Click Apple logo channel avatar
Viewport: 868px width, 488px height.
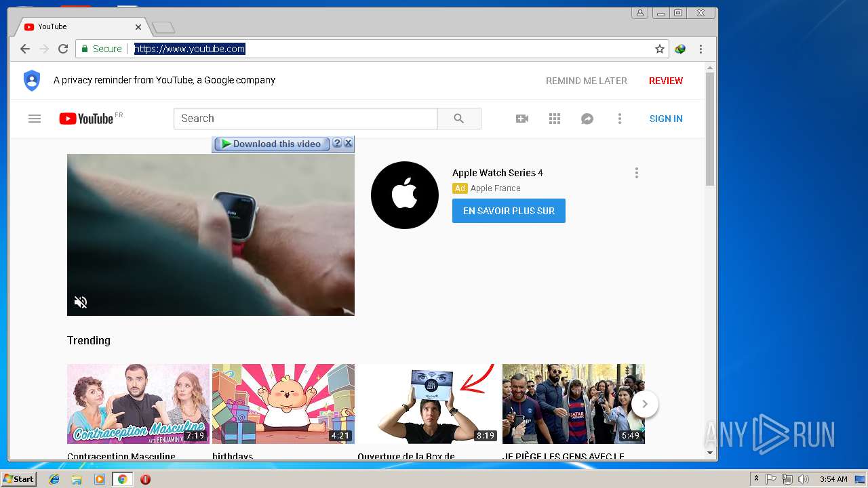pos(405,195)
